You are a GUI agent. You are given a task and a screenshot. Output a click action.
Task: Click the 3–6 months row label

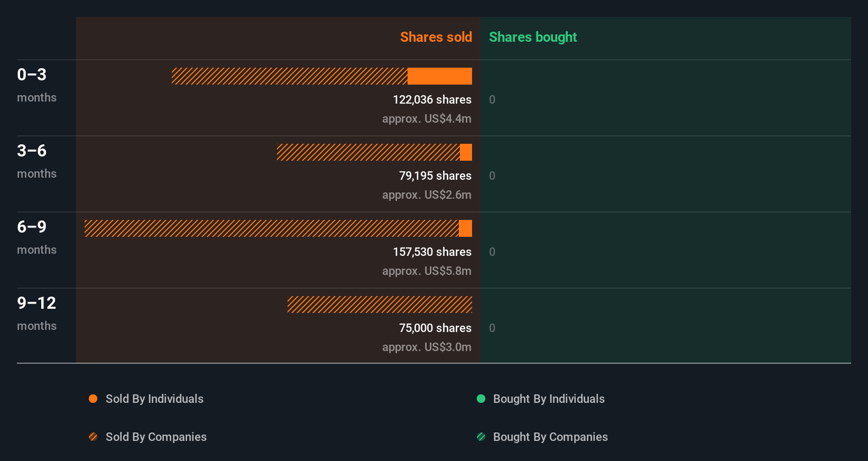click(x=36, y=161)
